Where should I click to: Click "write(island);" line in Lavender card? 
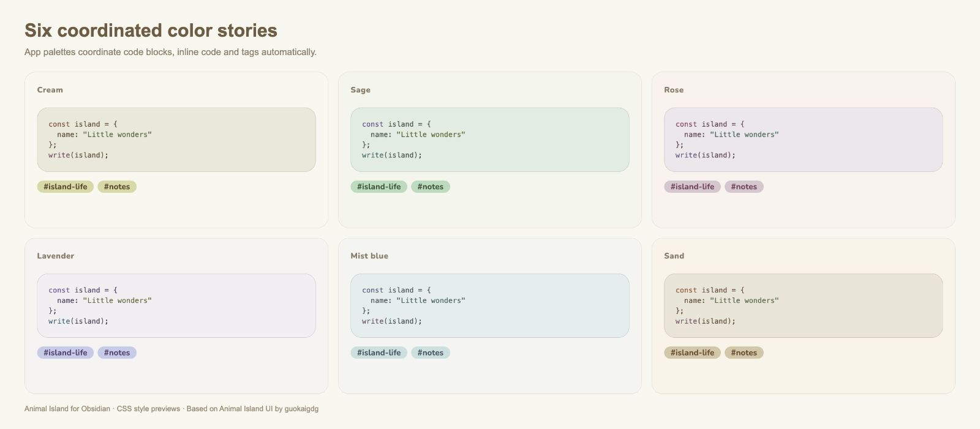78,321
